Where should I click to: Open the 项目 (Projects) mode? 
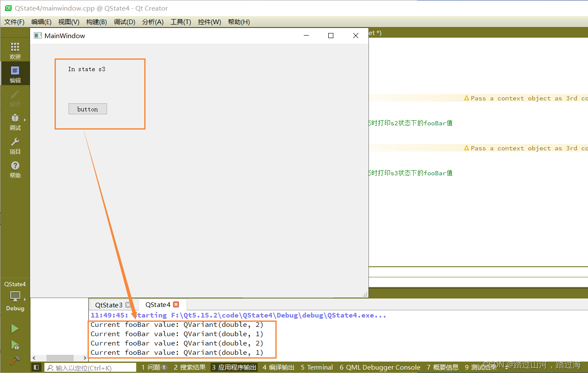(x=15, y=146)
